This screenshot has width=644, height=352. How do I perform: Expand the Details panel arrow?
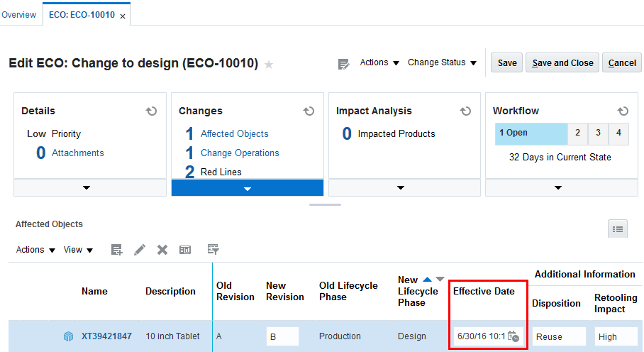(x=87, y=188)
